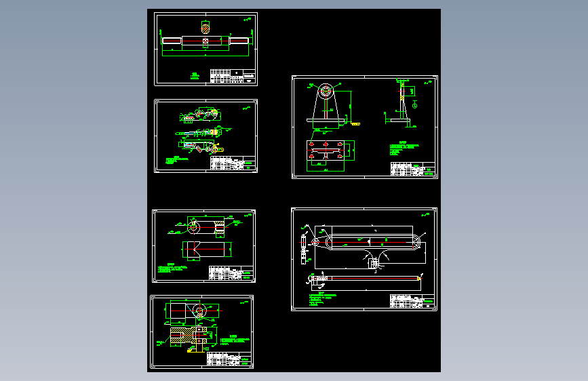This screenshot has width=588, height=381.
Task: Select the link with hole and threaded end drawing sheet
Action: pyautogui.click(x=203, y=246)
